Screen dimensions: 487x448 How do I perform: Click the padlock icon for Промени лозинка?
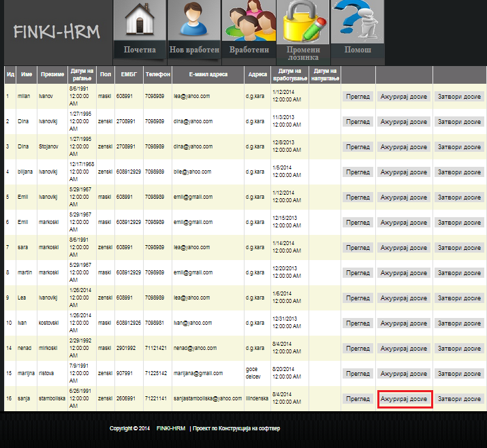pyautogui.click(x=303, y=20)
